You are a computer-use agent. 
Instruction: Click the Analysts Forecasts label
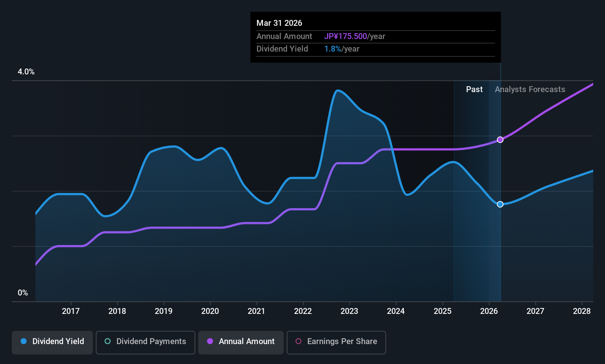pos(530,90)
